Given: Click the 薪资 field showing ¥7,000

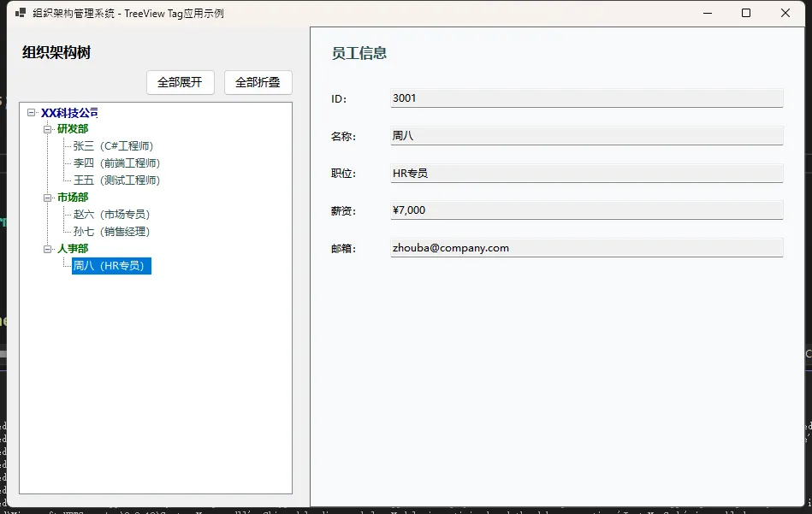Looking at the screenshot, I should (586, 210).
